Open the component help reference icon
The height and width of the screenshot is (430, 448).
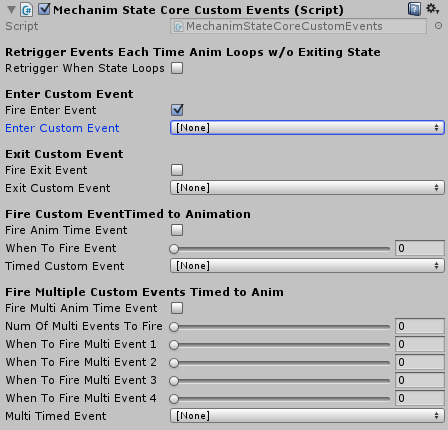click(414, 9)
